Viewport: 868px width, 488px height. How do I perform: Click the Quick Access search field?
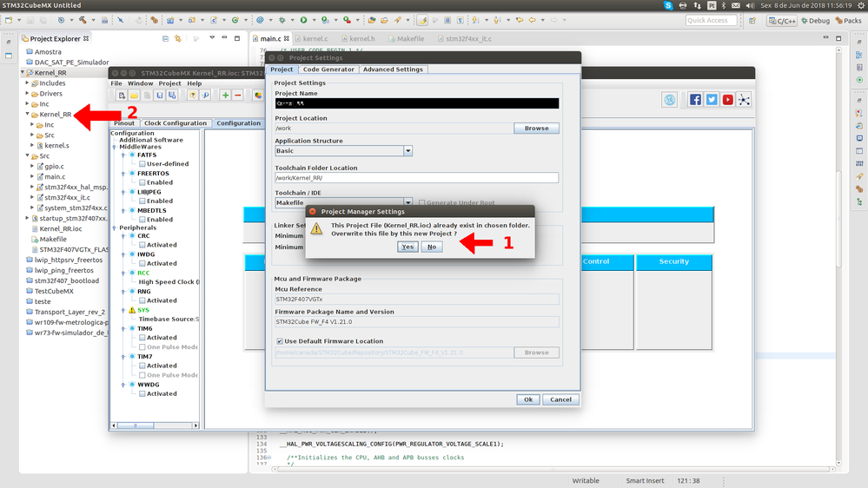[x=712, y=21]
